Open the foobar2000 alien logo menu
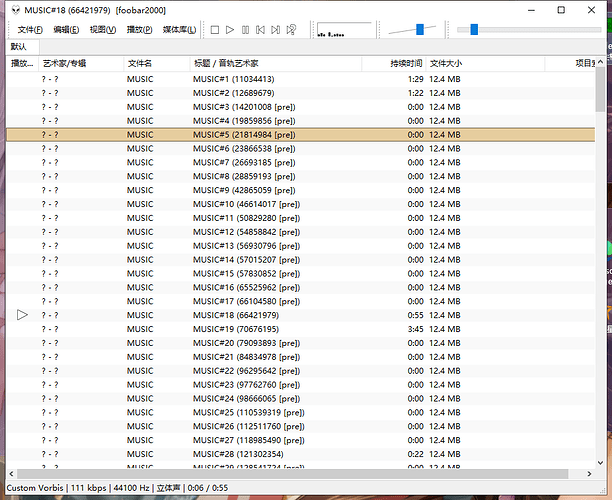This screenshot has width=612, height=500. point(16,10)
